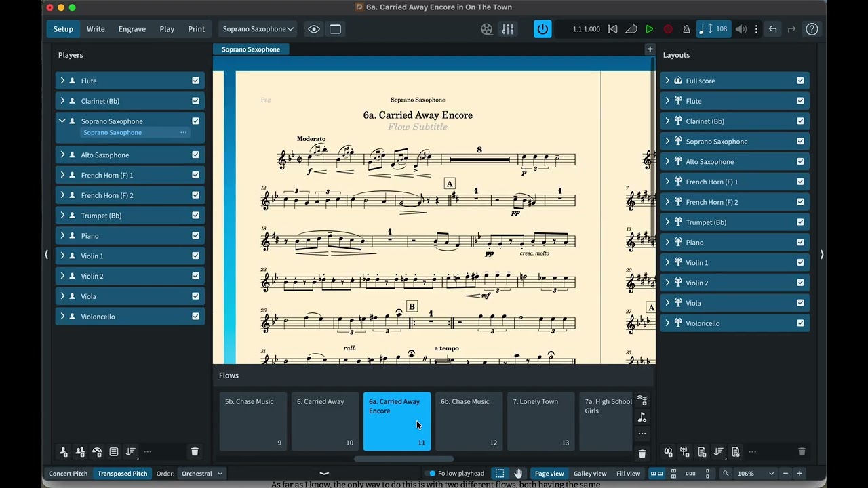Sort players icon in Players panel
The image size is (868, 488).
click(131, 452)
